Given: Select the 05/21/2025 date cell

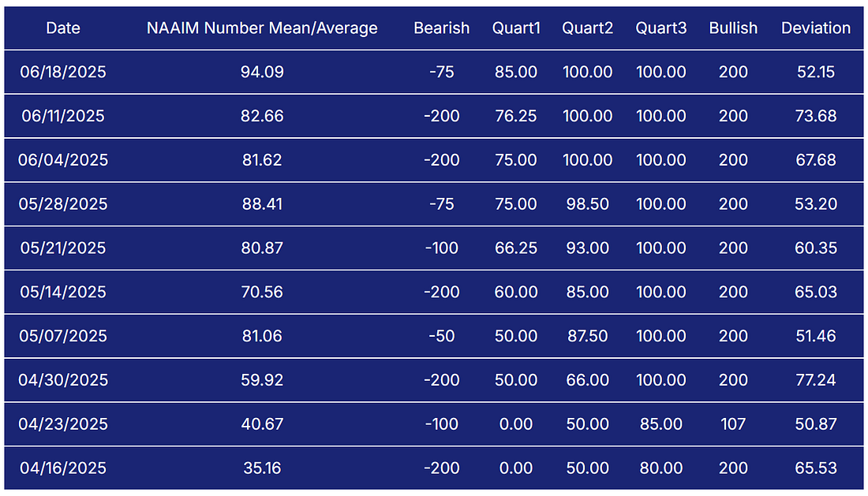Looking at the screenshot, I should click(63, 248).
